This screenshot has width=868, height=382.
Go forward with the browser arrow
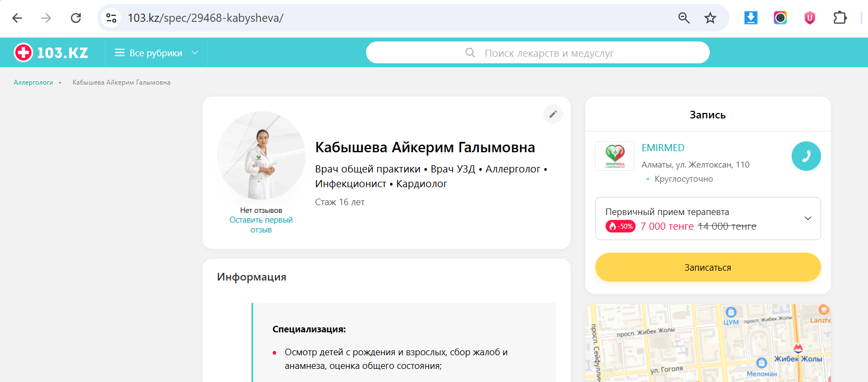point(46,18)
